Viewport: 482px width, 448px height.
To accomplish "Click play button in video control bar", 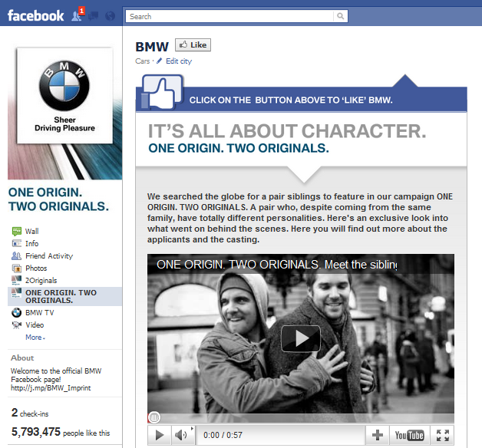I will tap(159, 435).
